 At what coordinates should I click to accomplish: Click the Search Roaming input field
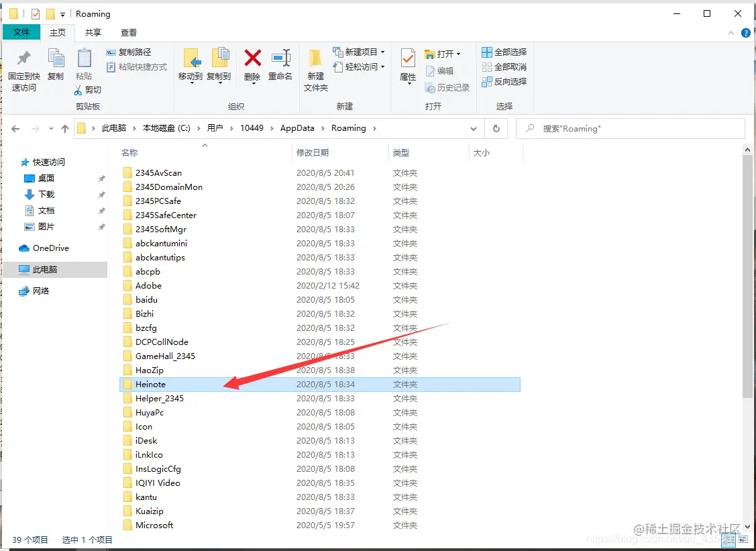pos(631,129)
